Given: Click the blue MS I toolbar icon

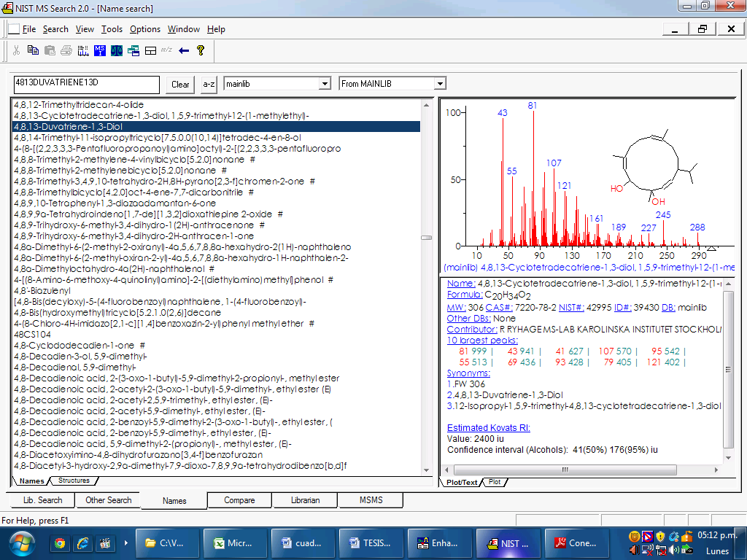Looking at the screenshot, I should (99, 50).
